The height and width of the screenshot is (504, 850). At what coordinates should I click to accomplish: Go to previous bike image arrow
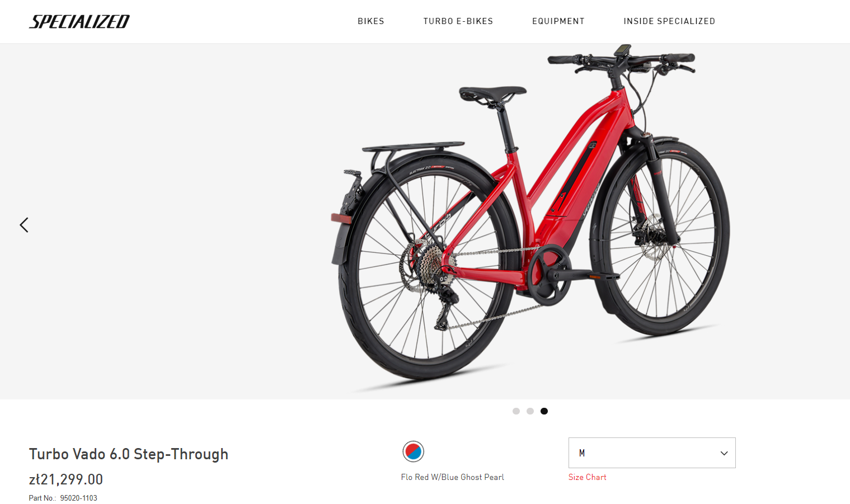pos(24,225)
